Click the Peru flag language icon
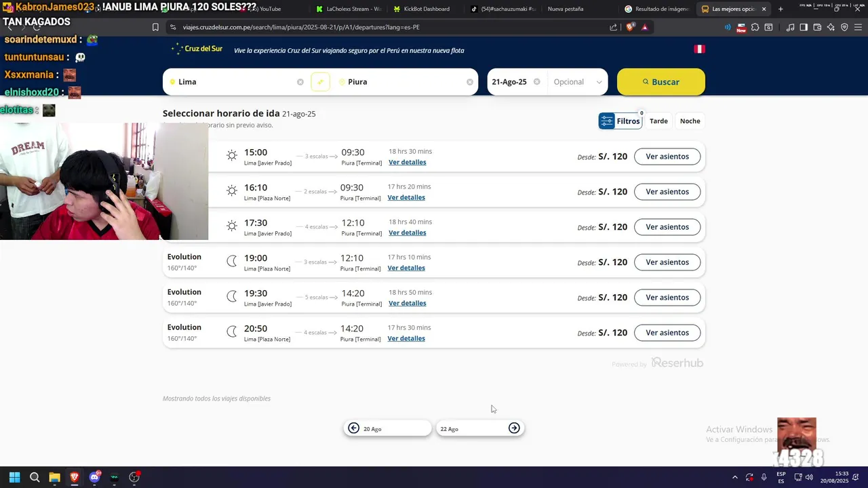 pyautogui.click(x=699, y=49)
